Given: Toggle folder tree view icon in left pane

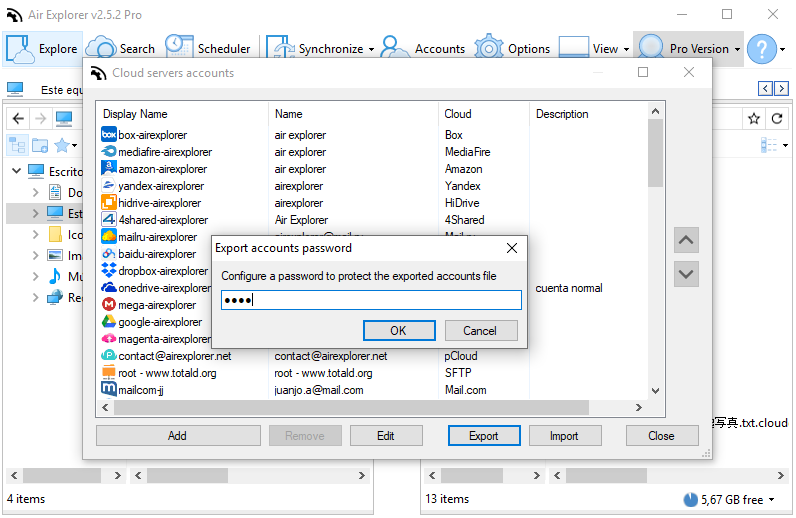Looking at the screenshot, I should coord(18,145).
